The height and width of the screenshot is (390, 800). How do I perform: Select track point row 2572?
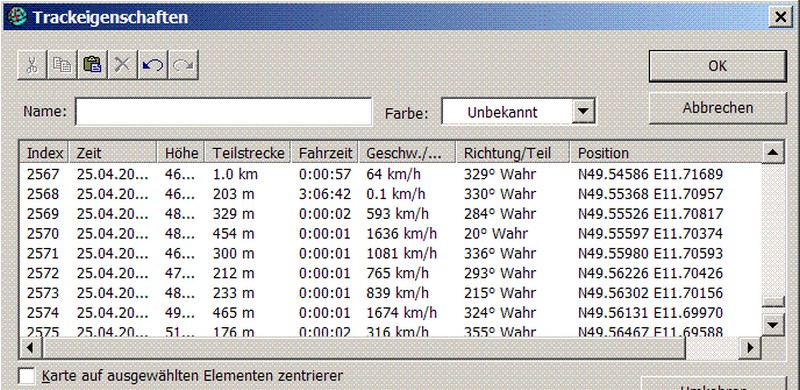[391, 274]
